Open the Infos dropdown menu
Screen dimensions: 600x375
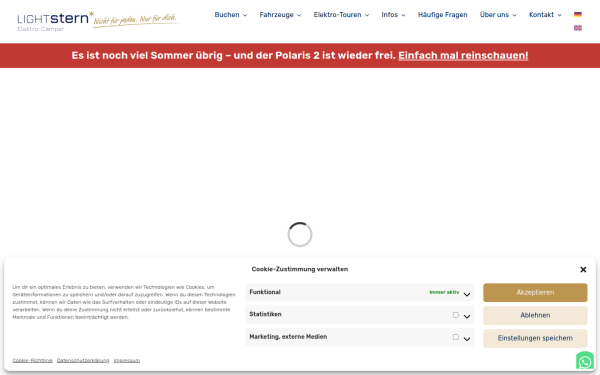click(x=393, y=15)
